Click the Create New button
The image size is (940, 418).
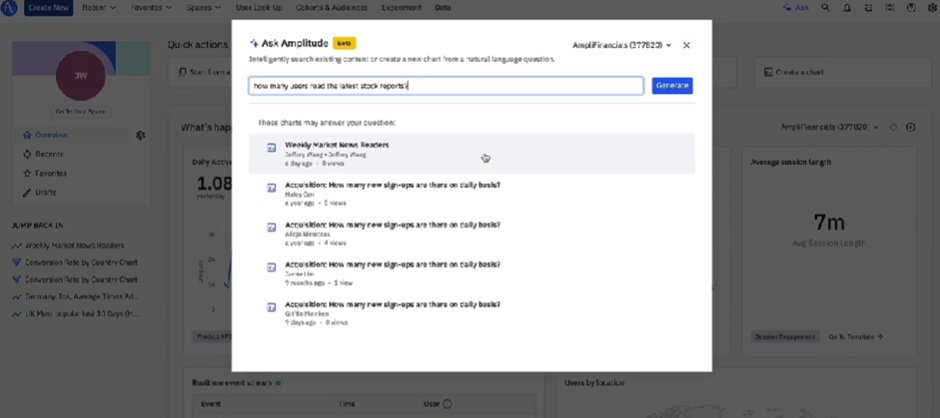[x=49, y=7]
